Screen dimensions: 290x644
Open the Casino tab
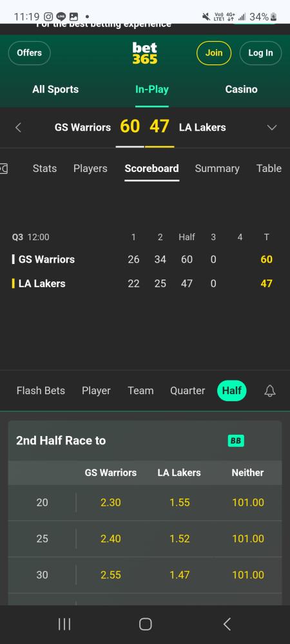(x=241, y=89)
